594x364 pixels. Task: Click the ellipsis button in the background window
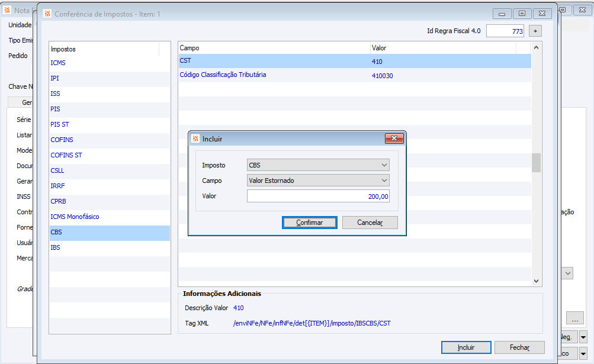574,318
